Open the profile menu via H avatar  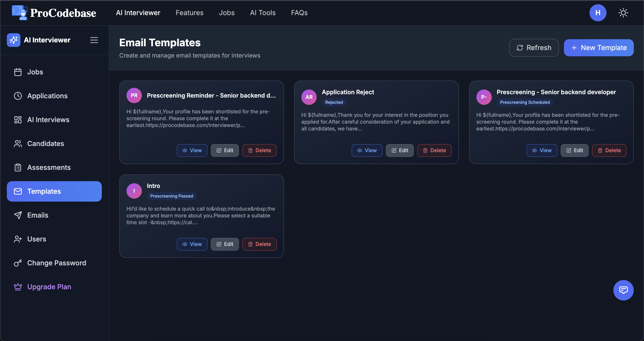coord(598,13)
